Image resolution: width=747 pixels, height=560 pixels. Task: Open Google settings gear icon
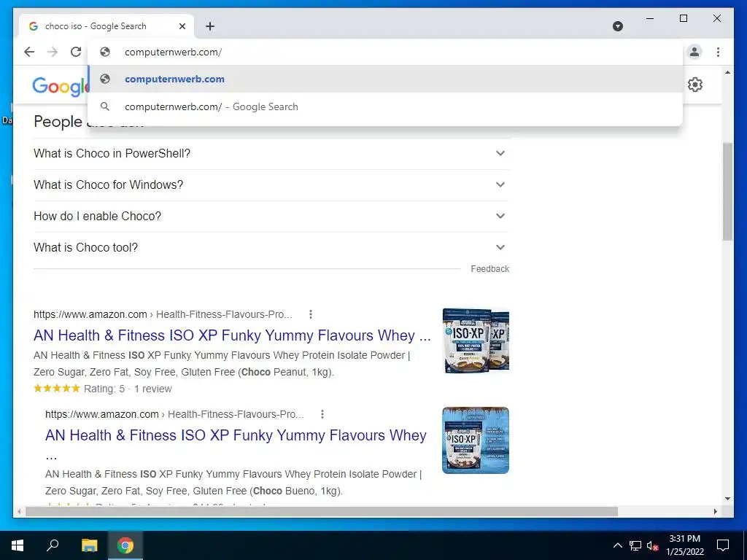[694, 85]
